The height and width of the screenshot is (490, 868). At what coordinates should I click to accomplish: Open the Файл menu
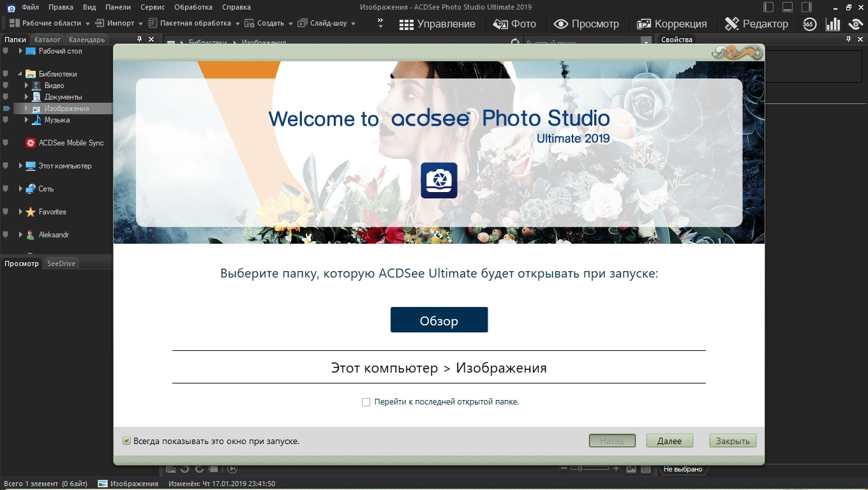30,7
